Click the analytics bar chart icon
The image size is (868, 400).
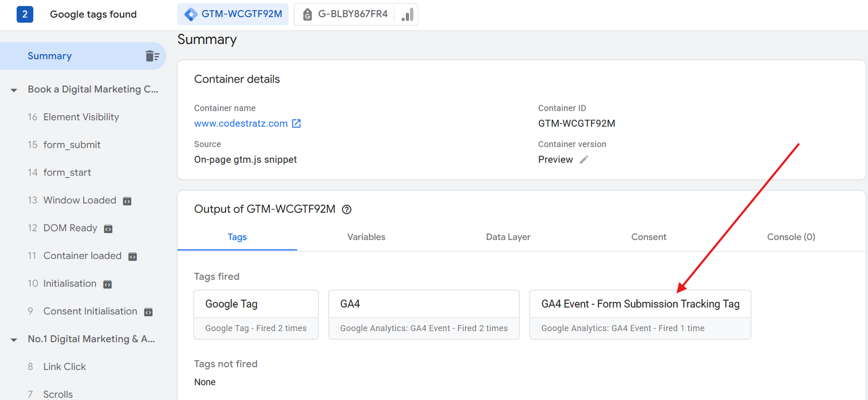407,15
